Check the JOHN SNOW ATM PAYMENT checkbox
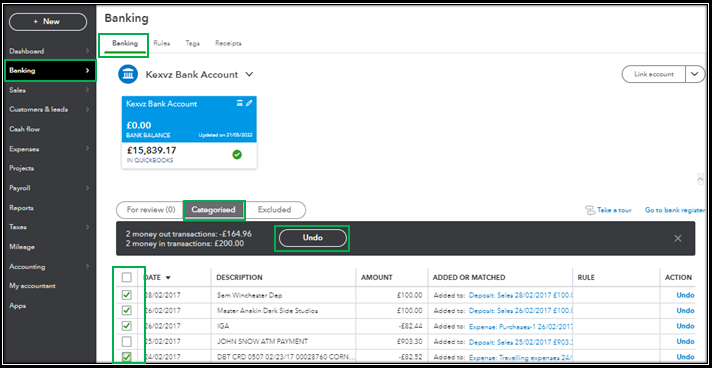713x368 pixels. [127, 341]
